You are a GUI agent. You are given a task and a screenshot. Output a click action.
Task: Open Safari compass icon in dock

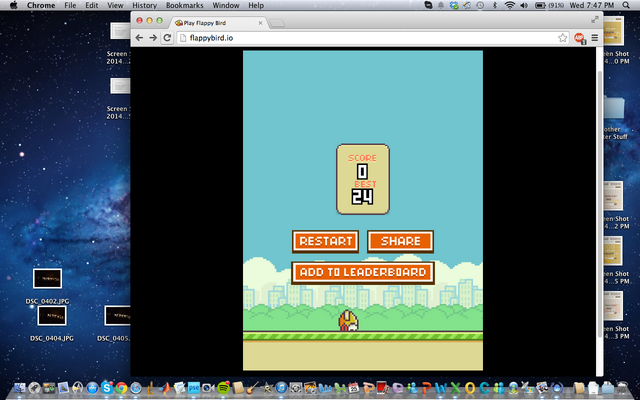click(x=136, y=388)
